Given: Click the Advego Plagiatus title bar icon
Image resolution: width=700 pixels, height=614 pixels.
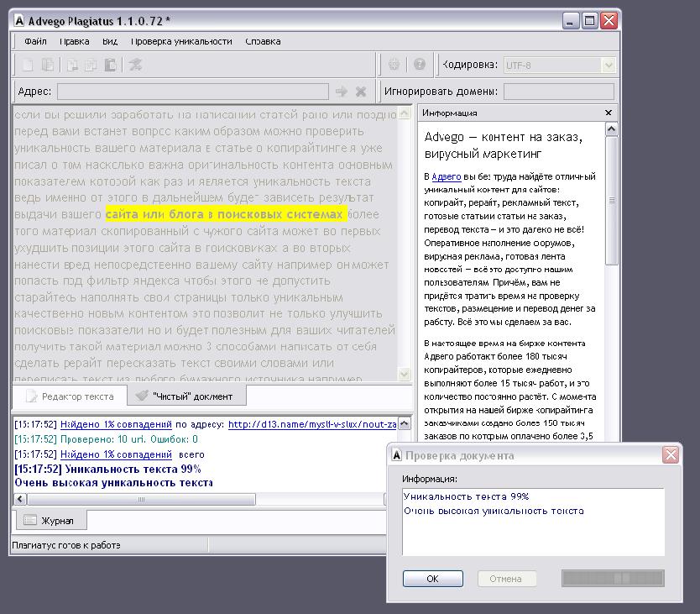Looking at the screenshot, I should (x=19, y=21).
